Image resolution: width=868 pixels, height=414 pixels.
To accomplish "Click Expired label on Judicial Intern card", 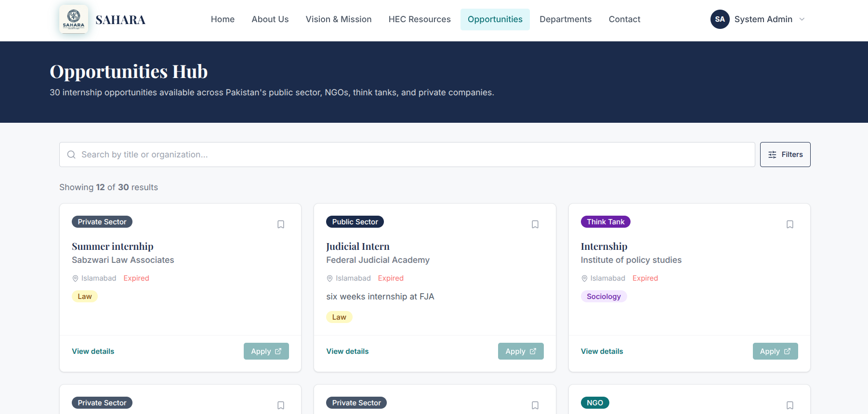I will click(391, 278).
